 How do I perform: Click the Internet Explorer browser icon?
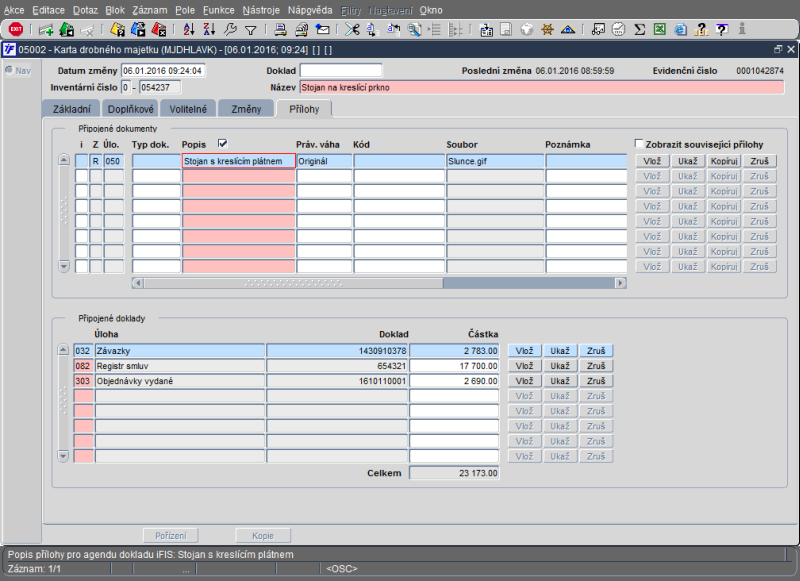680,30
